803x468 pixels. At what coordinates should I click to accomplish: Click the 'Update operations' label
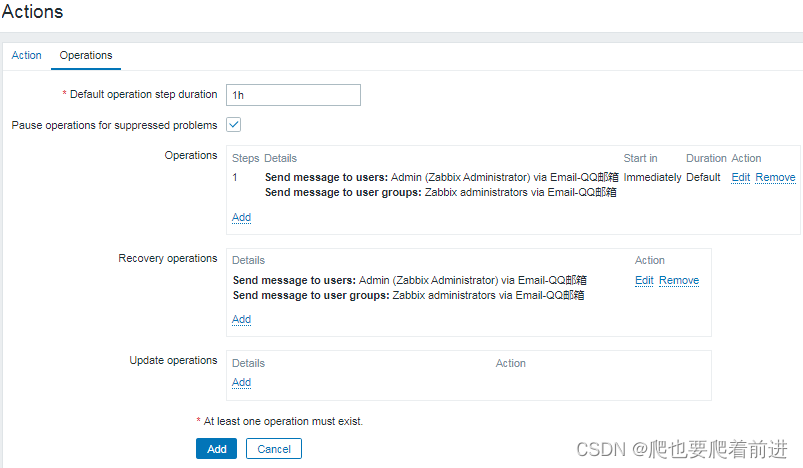(173, 360)
